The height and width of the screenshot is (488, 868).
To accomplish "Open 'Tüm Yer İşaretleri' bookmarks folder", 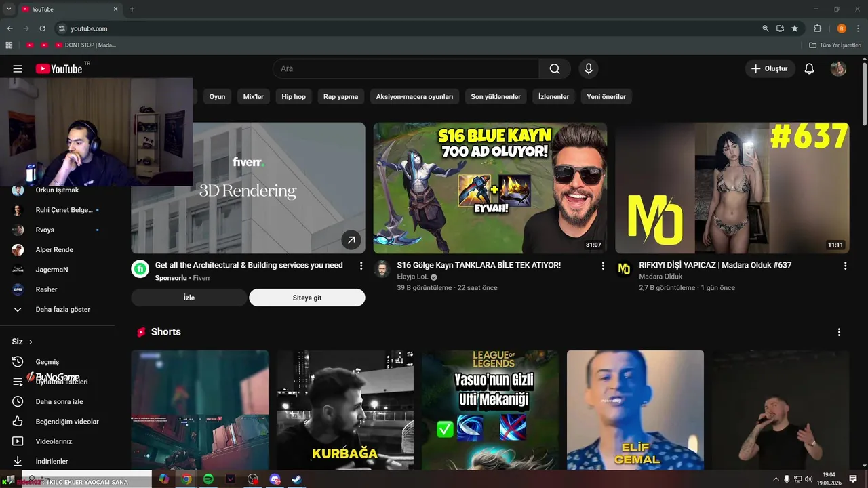I will tap(835, 45).
